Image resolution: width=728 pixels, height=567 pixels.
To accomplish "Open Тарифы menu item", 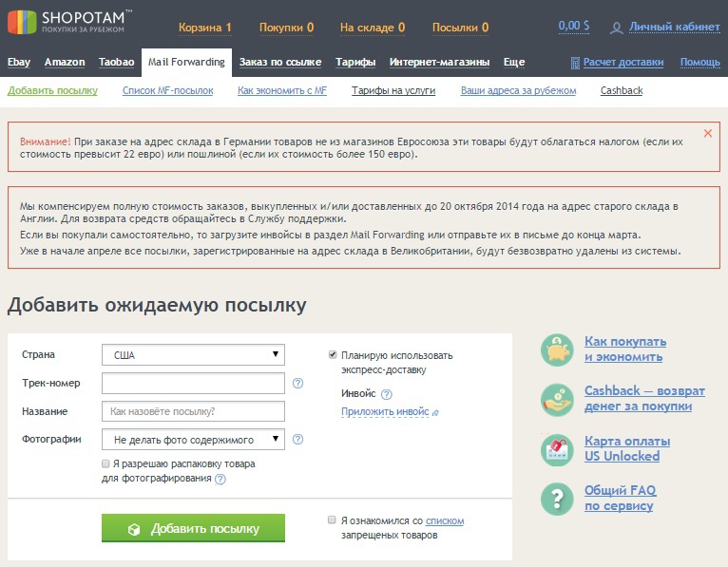I will [x=355, y=62].
